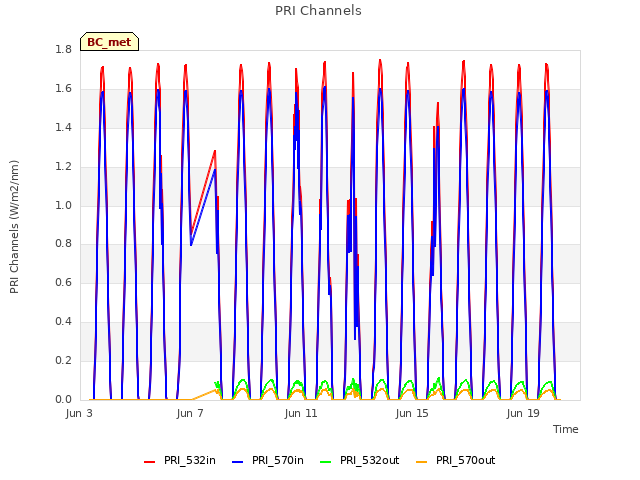Click the 1.4 y-axis tick label
This screenshot has width=640, height=480.
coord(63,128)
